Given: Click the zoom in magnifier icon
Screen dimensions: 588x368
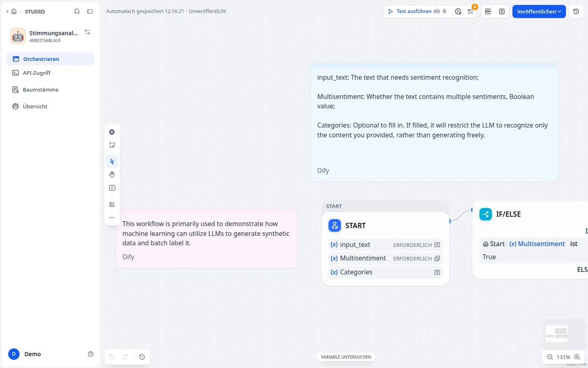Looking at the screenshot, I should [x=577, y=357].
